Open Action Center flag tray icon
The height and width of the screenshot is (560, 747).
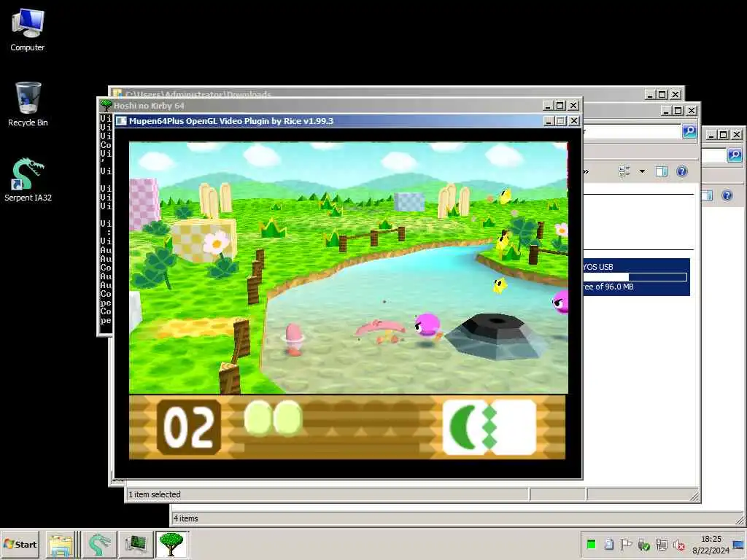pyautogui.click(x=626, y=545)
